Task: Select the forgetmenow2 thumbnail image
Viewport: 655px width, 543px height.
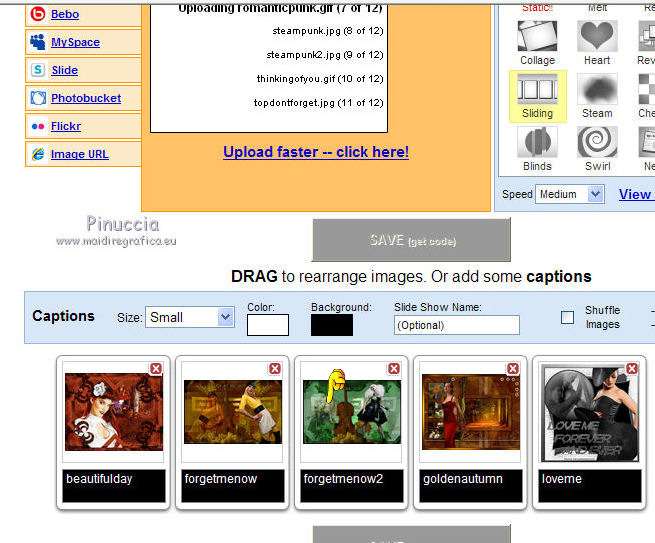Action: coord(352,412)
